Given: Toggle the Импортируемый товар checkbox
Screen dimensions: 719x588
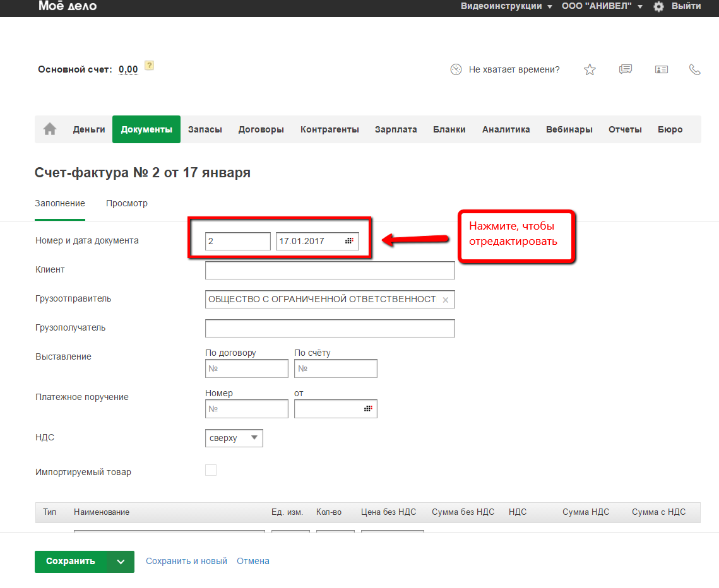Looking at the screenshot, I should point(211,470).
